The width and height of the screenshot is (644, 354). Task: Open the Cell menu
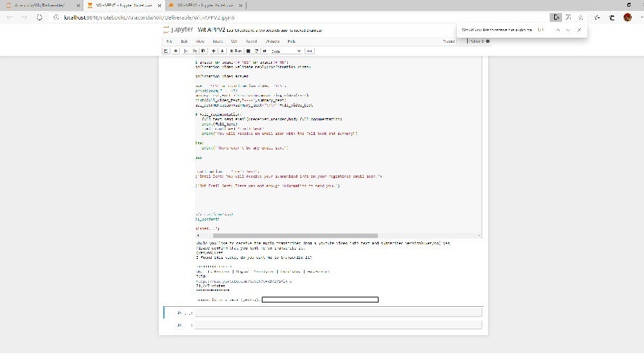234,41
